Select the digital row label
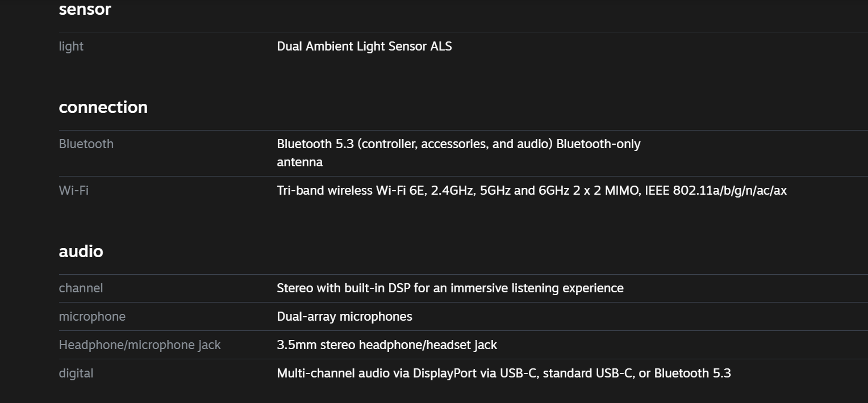The image size is (868, 403). [76, 373]
